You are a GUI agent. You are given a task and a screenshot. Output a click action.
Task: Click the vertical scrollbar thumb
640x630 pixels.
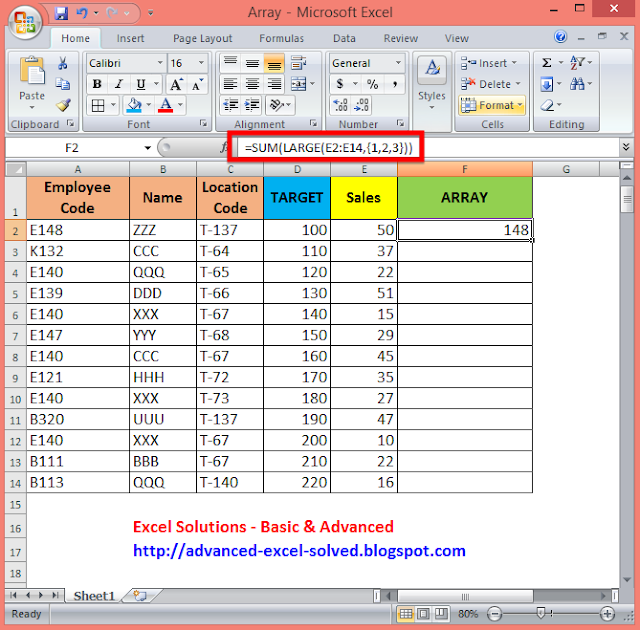coord(627,198)
